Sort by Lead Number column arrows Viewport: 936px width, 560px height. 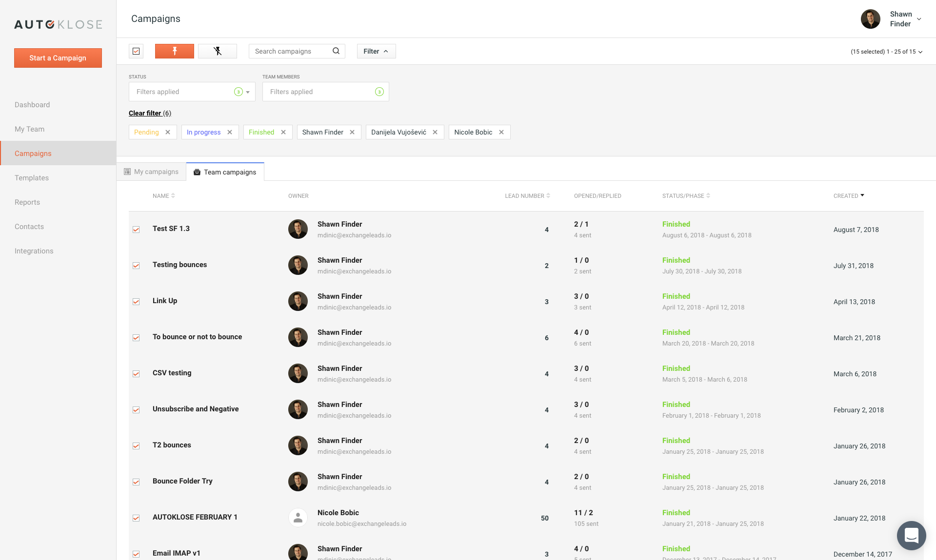point(548,196)
